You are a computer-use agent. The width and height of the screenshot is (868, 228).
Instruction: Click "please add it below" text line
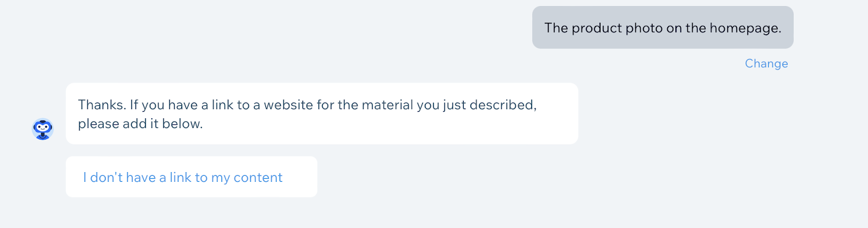[140, 124]
